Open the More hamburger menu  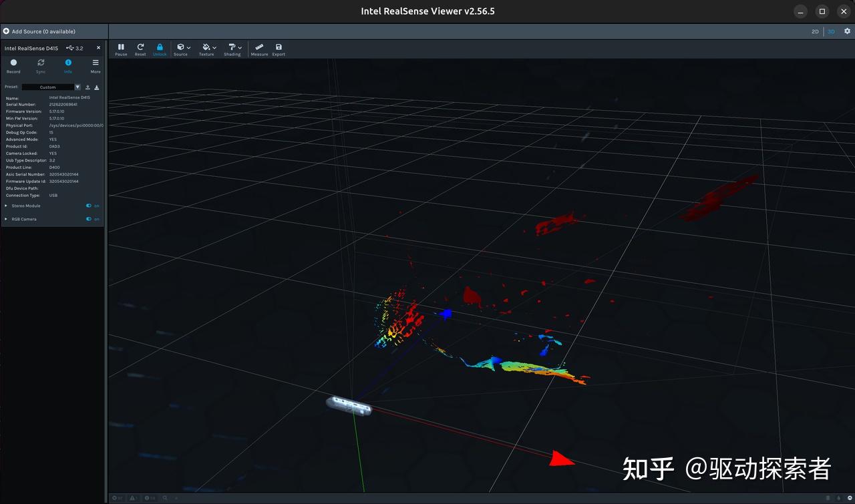96,66
